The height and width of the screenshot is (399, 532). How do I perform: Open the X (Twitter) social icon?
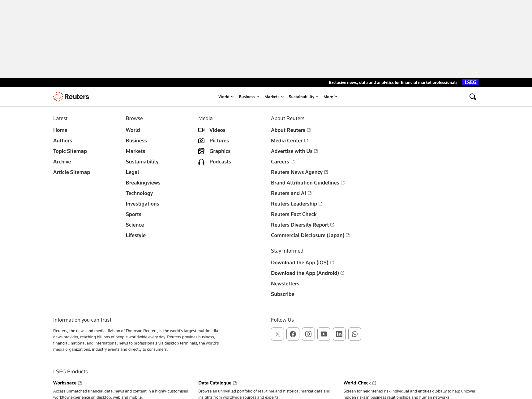(277, 334)
